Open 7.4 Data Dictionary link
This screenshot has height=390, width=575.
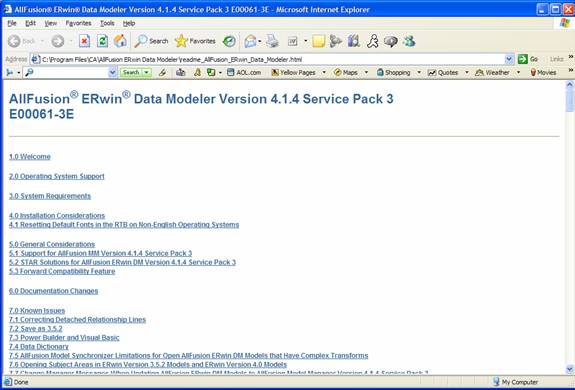point(39,346)
